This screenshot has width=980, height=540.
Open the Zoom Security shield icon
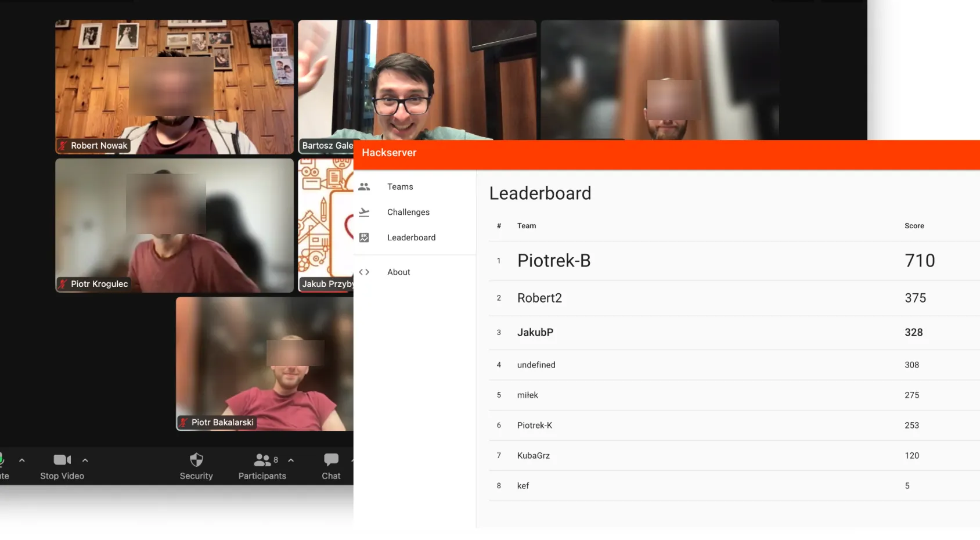pyautogui.click(x=196, y=460)
